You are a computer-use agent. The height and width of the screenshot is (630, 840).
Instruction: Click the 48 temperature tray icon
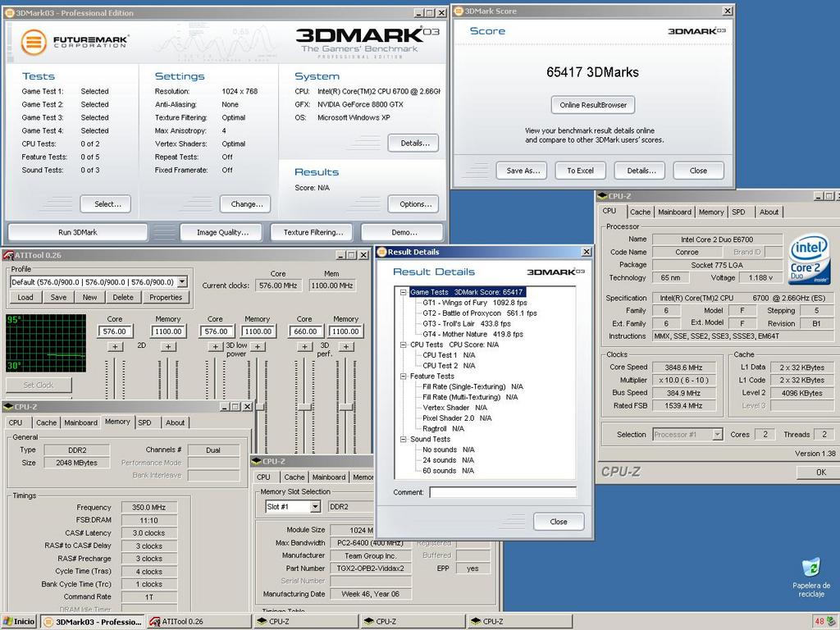819,622
